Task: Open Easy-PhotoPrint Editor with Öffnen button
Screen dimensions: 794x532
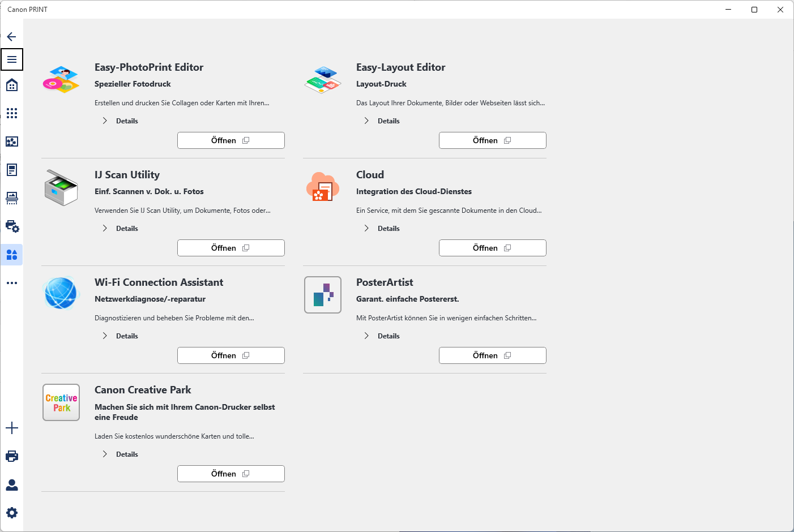Action: coord(231,140)
